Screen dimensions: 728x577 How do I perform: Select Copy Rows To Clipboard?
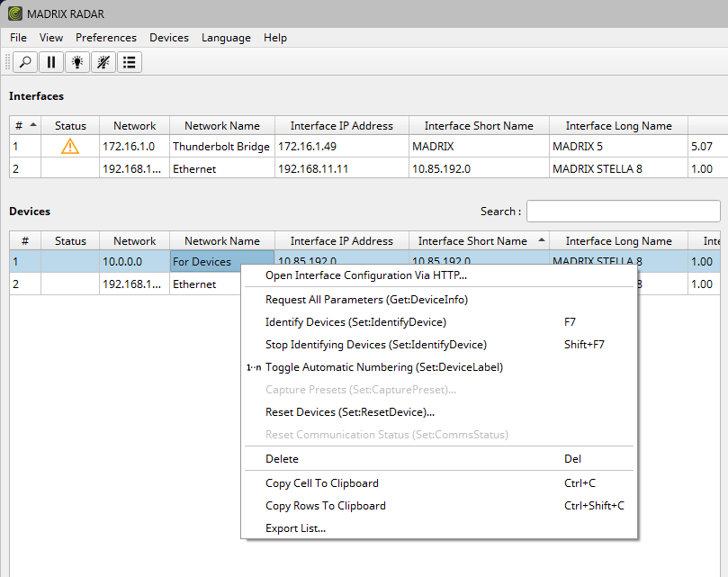(x=439, y=506)
